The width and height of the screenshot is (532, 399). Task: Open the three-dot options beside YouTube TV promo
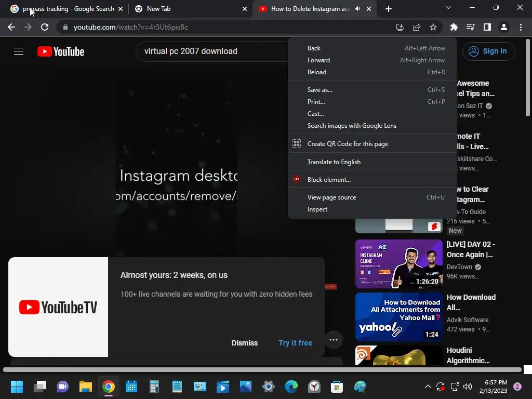pyautogui.click(x=334, y=340)
